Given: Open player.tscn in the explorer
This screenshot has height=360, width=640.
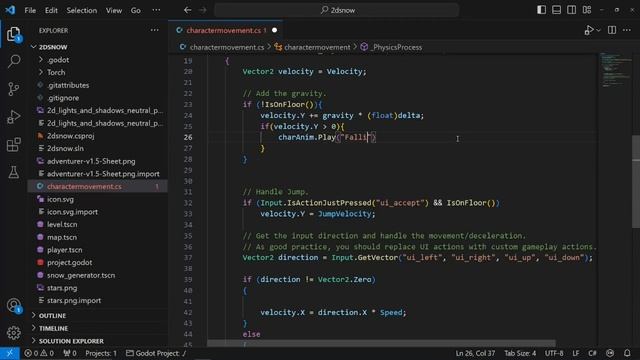Looking at the screenshot, I should [64, 250].
